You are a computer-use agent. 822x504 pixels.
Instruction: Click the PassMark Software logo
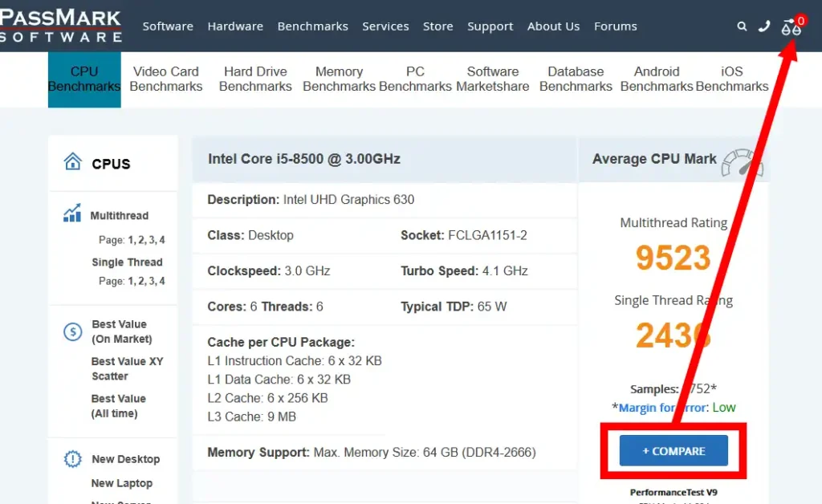[61, 26]
